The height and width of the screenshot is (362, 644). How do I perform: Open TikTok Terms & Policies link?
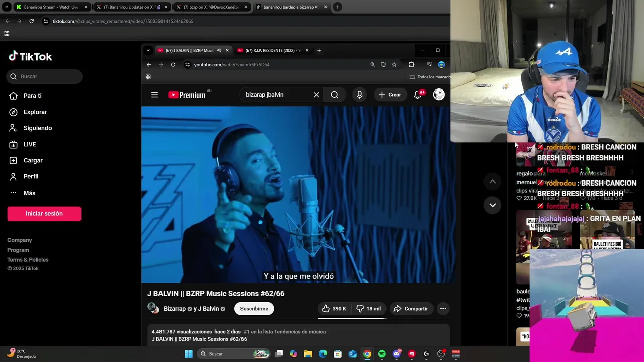pos(28,260)
